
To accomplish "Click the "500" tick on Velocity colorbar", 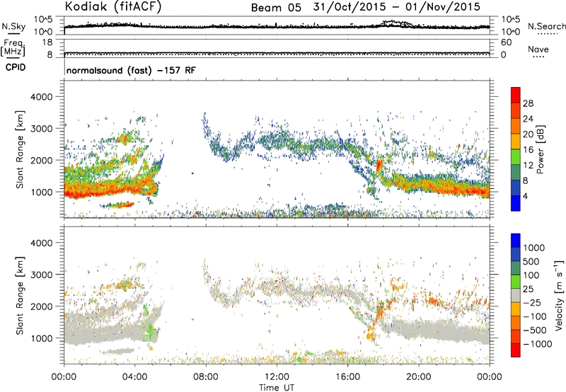I will click(x=531, y=262).
